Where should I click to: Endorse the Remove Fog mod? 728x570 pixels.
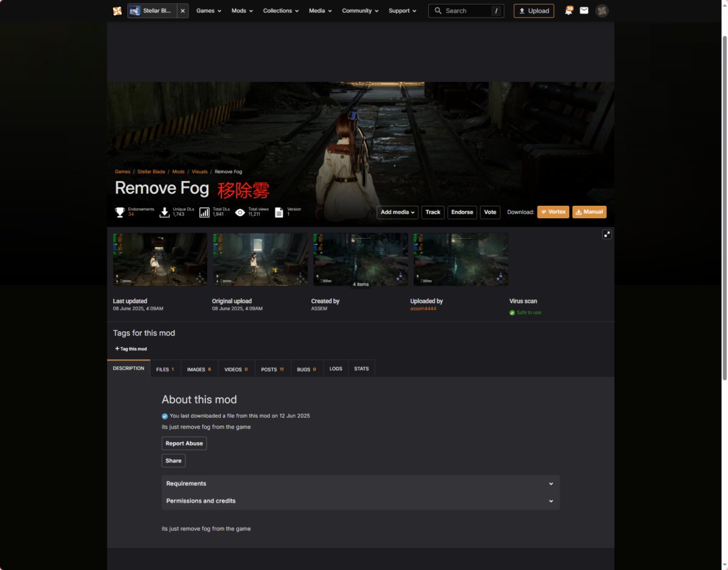coord(462,213)
